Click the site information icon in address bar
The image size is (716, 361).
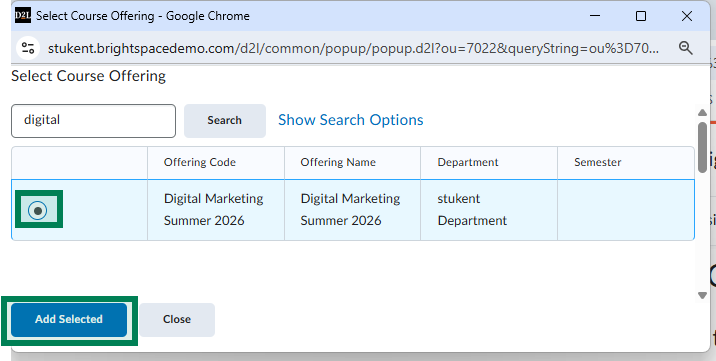coord(28,48)
